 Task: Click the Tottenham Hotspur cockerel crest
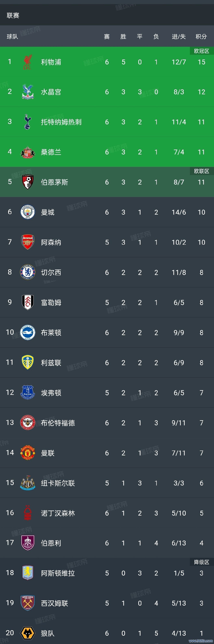[27, 122]
